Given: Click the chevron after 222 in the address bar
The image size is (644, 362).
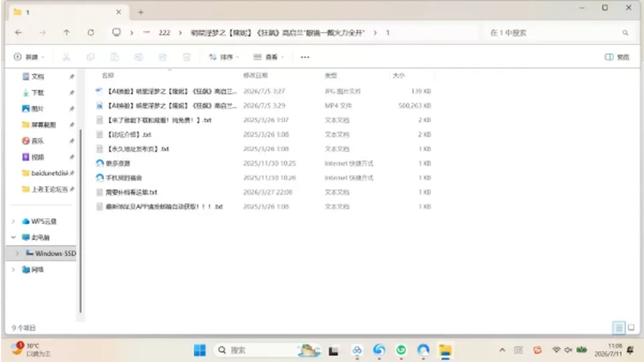Looking at the screenshot, I should [180, 33].
